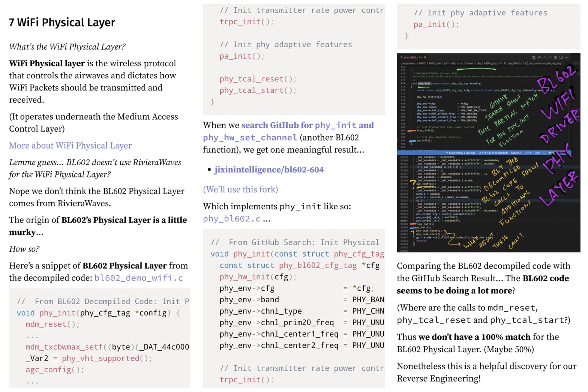The width and height of the screenshot is (588, 392).
Task: Click the Compare Changes icon in editor toolbar
Action: click(533, 57)
